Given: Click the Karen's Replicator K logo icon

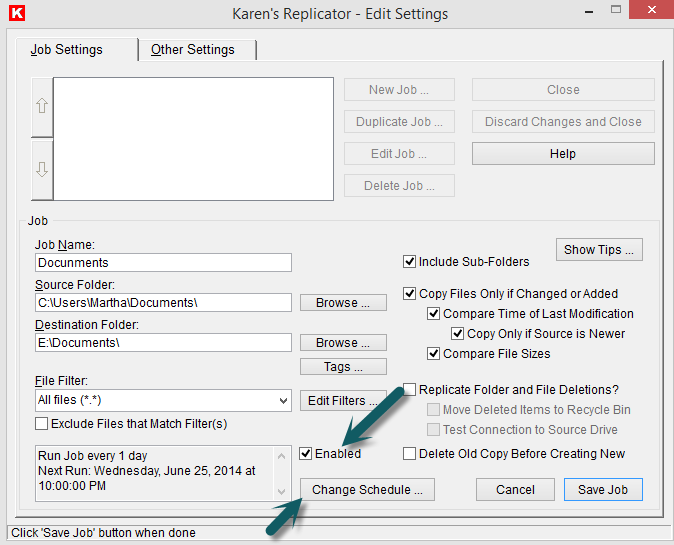Looking at the screenshot, I should [17, 13].
